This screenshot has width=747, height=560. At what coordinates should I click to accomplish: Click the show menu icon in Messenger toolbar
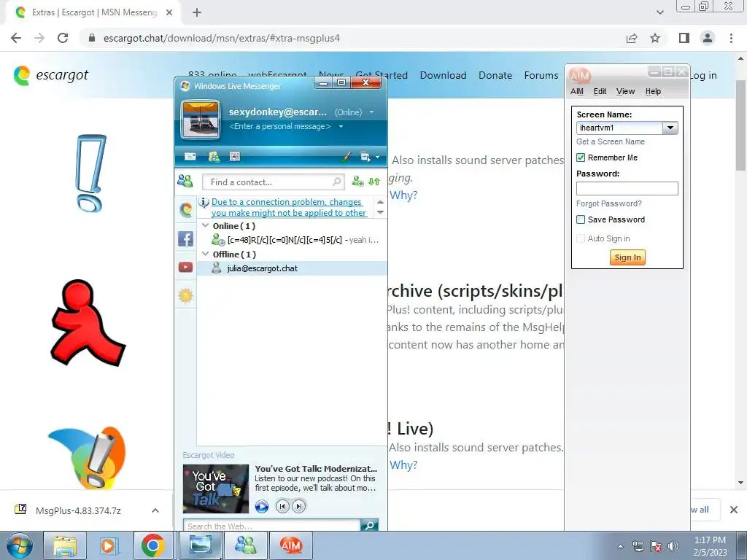(365, 157)
